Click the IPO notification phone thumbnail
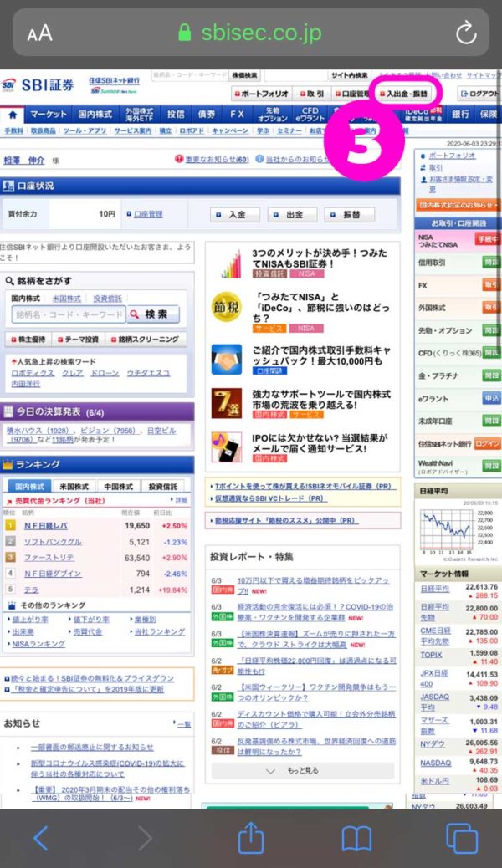The width and height of the screenshot is (502, 868). click(x=228, y=447)
